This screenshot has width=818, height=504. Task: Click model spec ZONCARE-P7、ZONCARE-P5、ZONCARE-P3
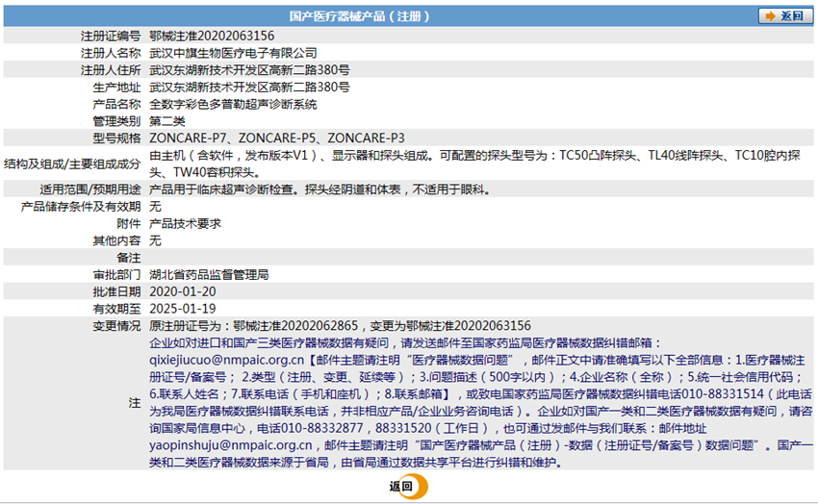coord(277,139)
